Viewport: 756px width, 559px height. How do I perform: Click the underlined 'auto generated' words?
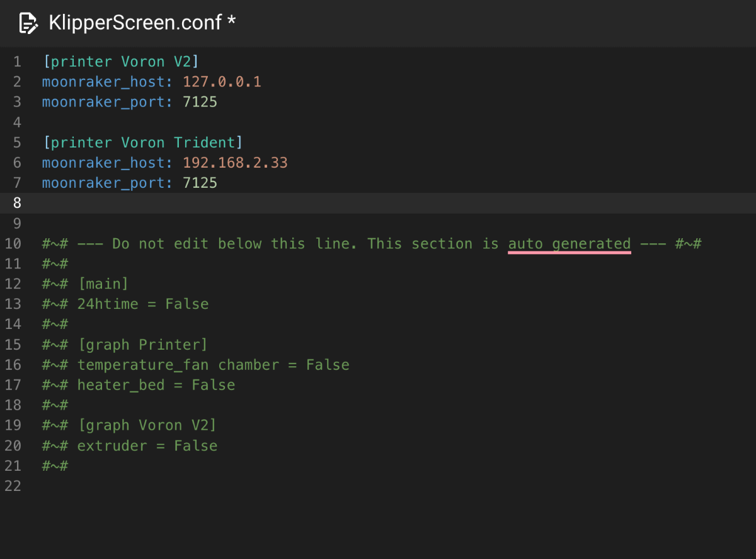[570, 244]
